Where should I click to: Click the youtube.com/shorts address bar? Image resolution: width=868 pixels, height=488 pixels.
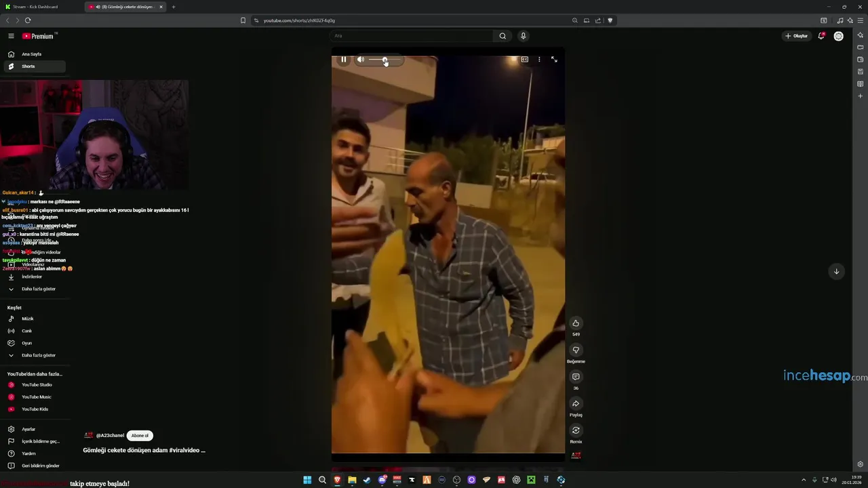click(414, 20)
